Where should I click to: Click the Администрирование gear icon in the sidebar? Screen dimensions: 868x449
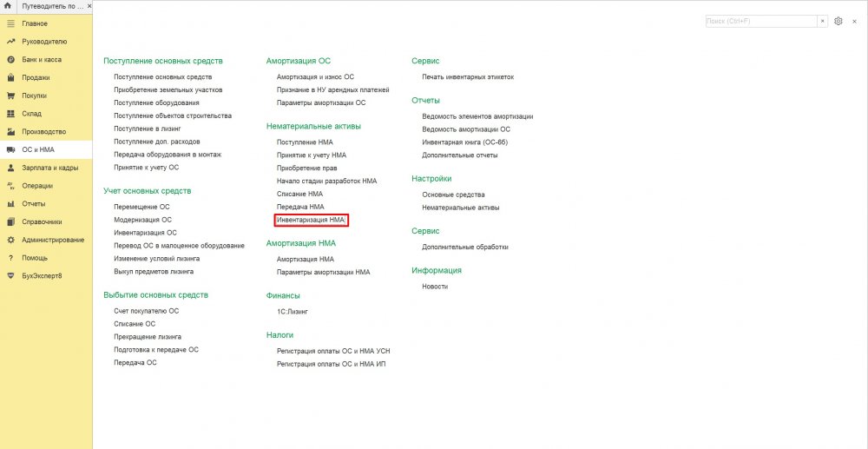[10, 240]
